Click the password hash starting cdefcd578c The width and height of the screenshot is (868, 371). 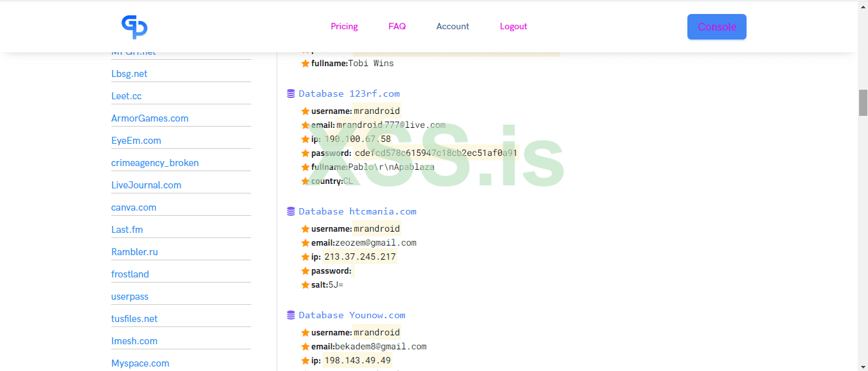point(436,153)
